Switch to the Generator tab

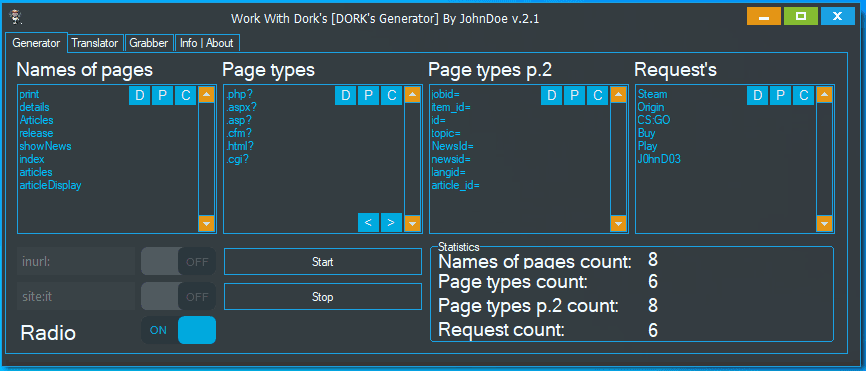pyautogui.click(x=36, y=43)
